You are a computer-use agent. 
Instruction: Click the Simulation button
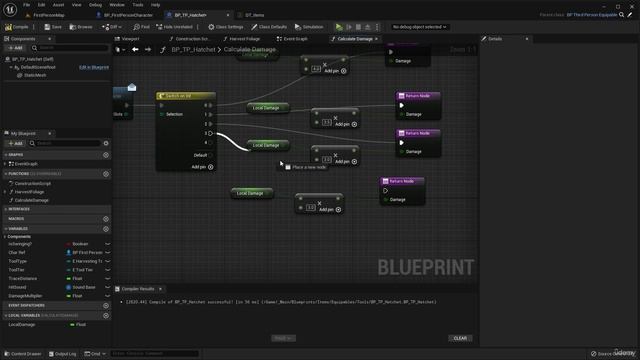[x=309, y=27]
